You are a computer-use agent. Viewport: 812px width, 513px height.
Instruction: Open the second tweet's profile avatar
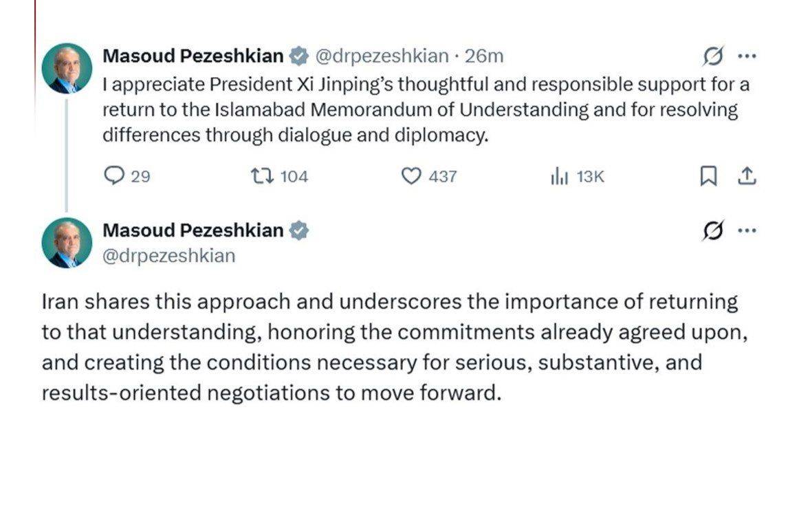tap(67, 243)
